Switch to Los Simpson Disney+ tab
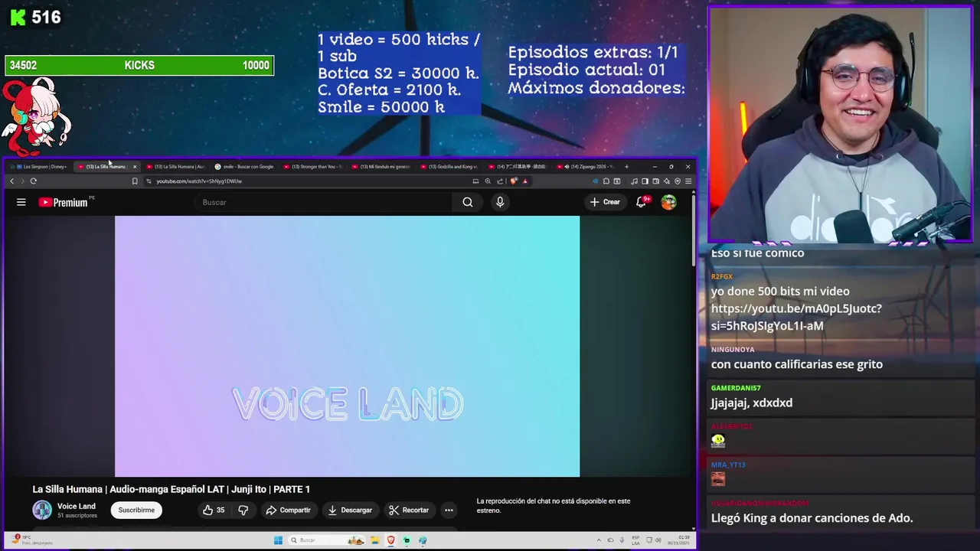This screenshot has width=980, height=551. point(41,167)
